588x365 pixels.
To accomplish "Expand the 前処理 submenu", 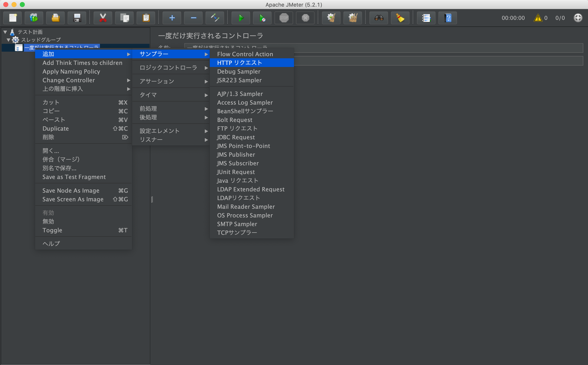I will click(x=171, y=109).
